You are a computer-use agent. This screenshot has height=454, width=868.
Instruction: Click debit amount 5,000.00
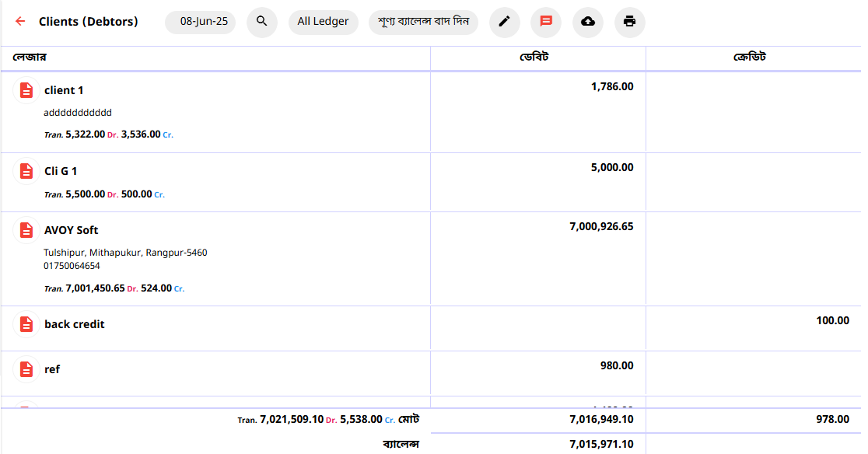tap(612, 167)
